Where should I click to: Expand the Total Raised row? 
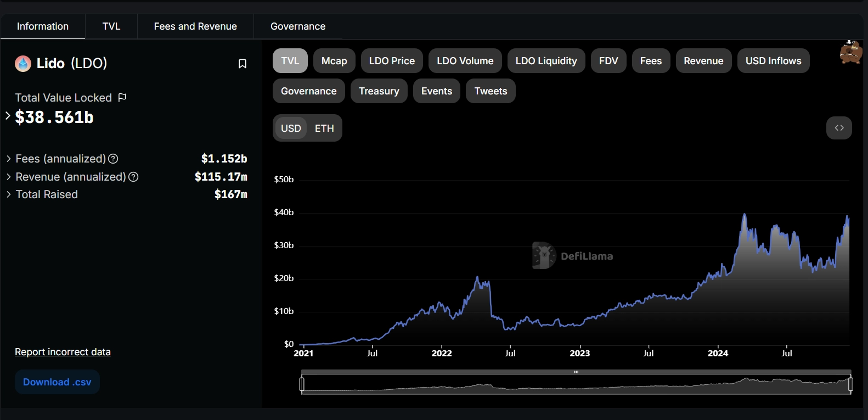point(9,194)
